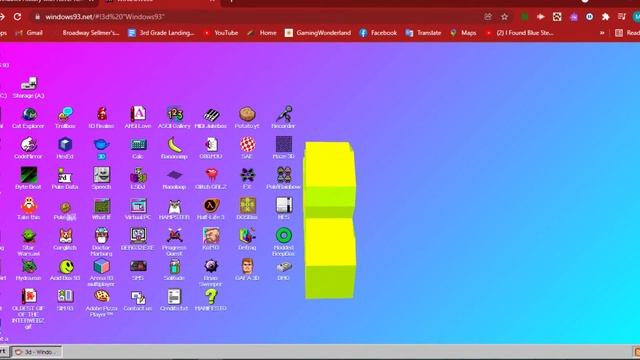Reload the page in the browser
Viewport: 640px width, 360px height.
point(18,17)
